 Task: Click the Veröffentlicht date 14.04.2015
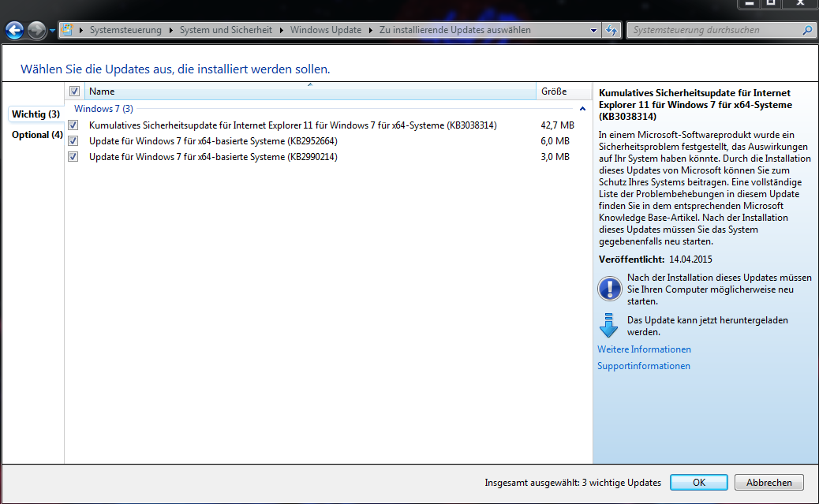(690, 259)
